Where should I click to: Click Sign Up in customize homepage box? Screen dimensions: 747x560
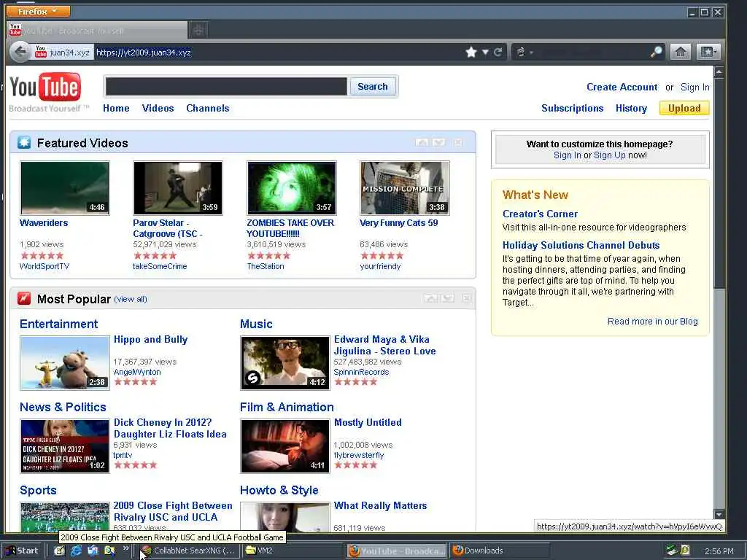[610, 155]
